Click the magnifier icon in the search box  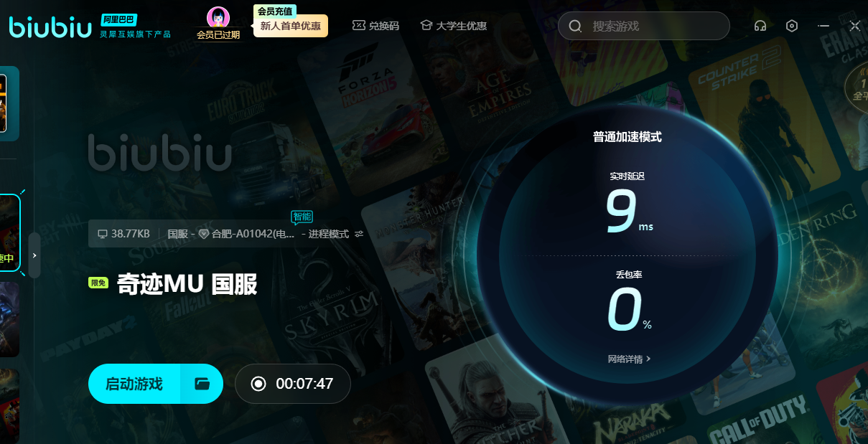575,26
